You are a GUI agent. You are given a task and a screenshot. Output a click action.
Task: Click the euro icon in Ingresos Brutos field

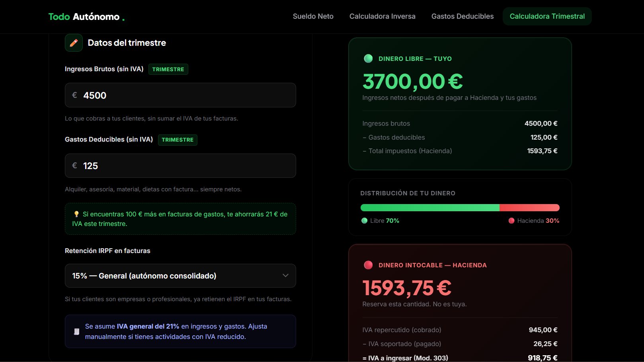point(74,95)
